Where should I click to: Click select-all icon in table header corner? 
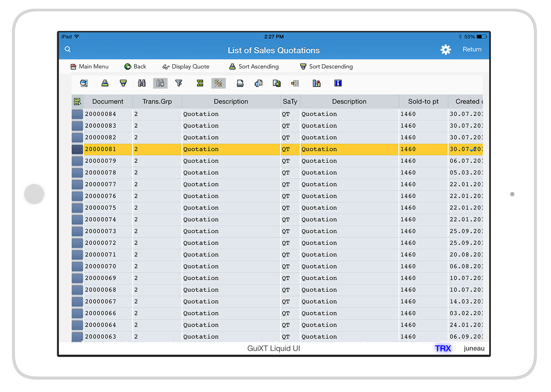[x=77, y=102]
